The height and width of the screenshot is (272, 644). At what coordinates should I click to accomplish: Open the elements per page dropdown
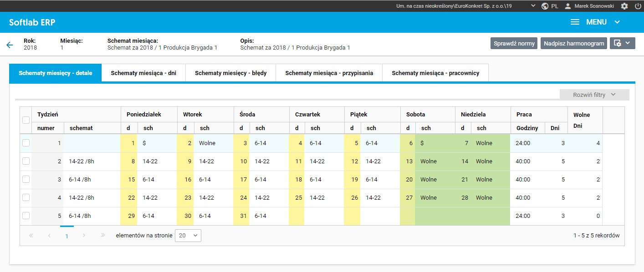click(188, 235)
